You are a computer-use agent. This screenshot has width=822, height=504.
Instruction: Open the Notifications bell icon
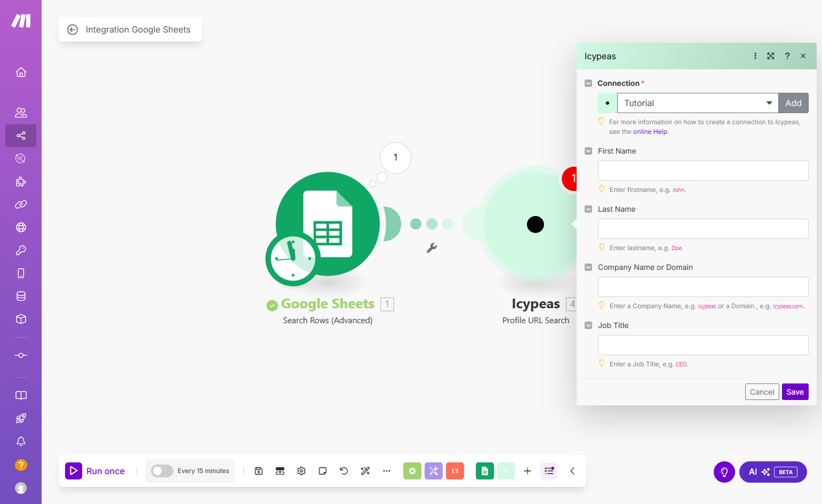coord(21,441)
